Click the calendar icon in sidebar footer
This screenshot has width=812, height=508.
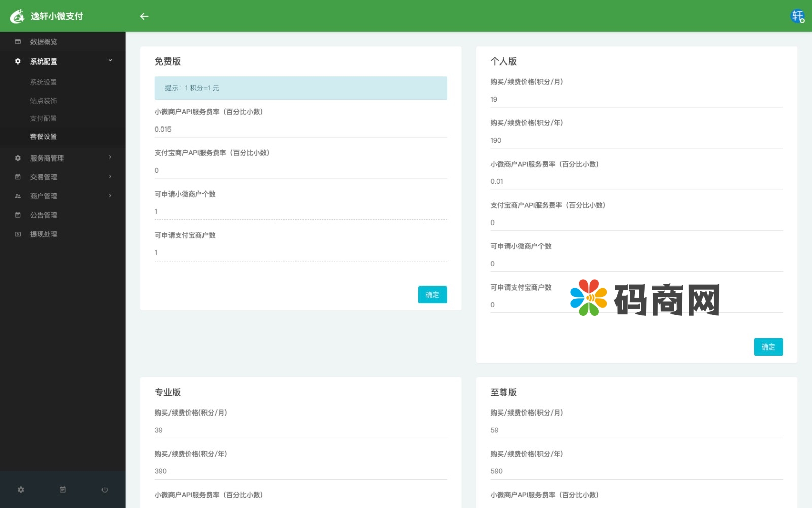tap(63, 490)
